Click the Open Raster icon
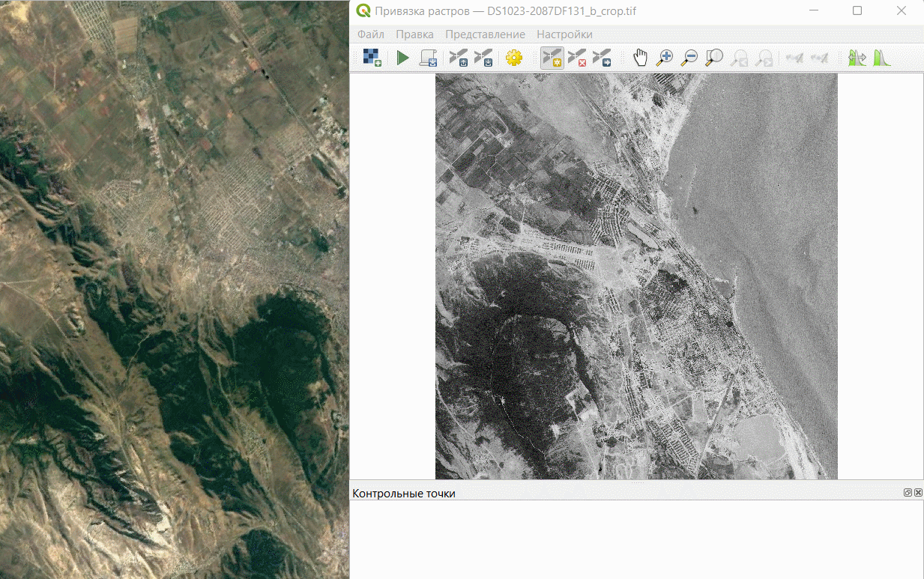The width and height of the screenshot is (924, 579). click(372, 58)
